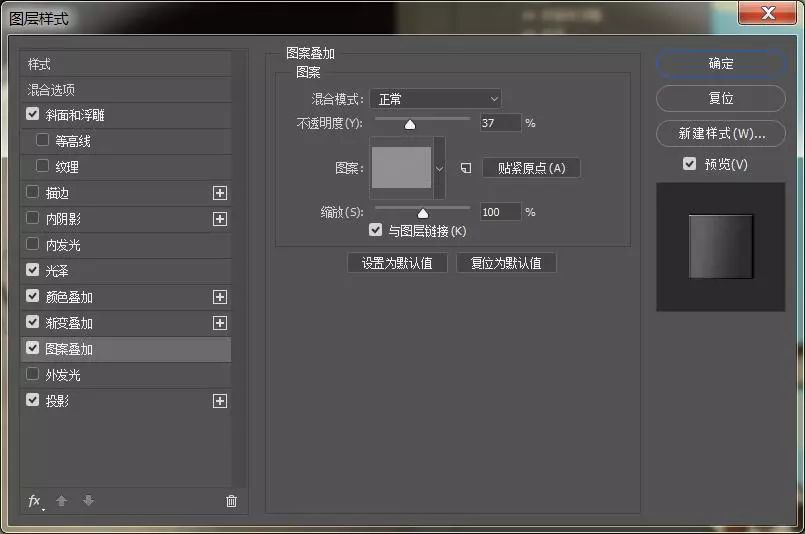
Task: Toggle the 与图层链接 checkbox
Action: (x=376, y=231)
